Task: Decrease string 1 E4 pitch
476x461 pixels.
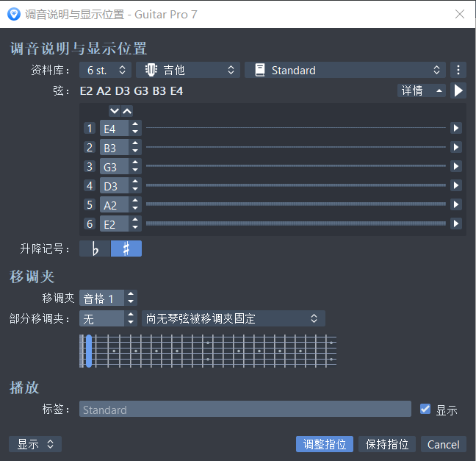Action: point(135,132)
